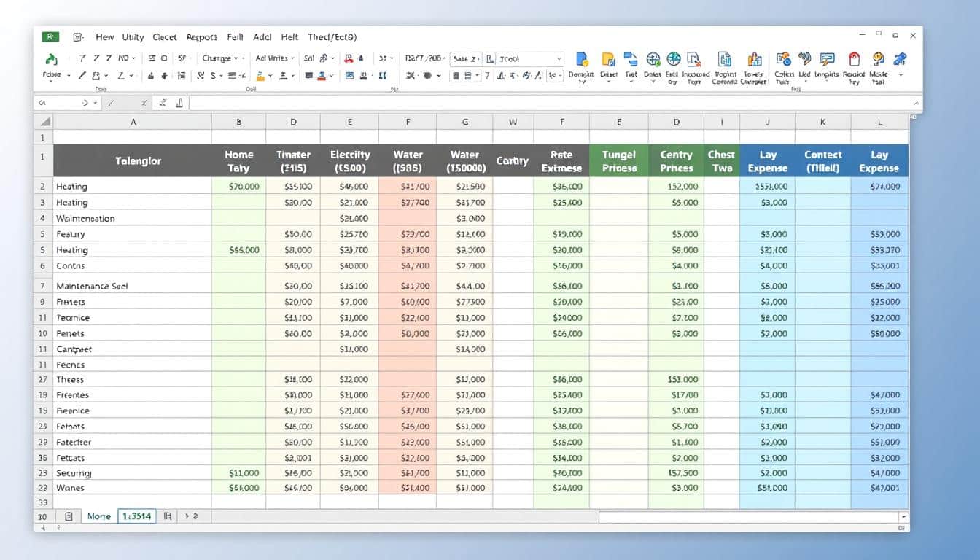The height and width of the screenshot is (560, 980).
Task: Select column A header
Action: (133, 122)
